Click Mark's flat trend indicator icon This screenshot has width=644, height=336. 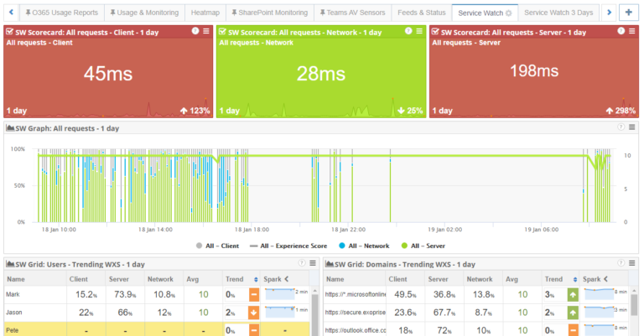point(254,295)
